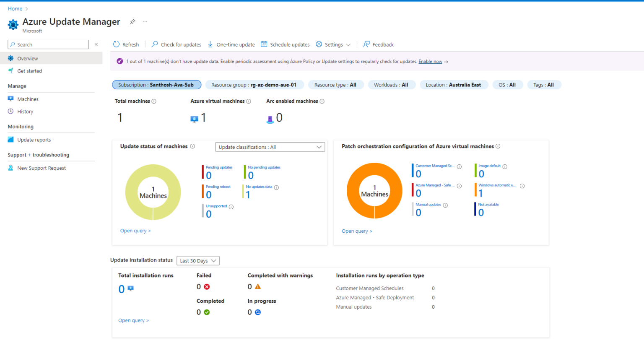Open the Machines section in the sidebar
The image size is (644, 343).
click(x=27, y=99)
